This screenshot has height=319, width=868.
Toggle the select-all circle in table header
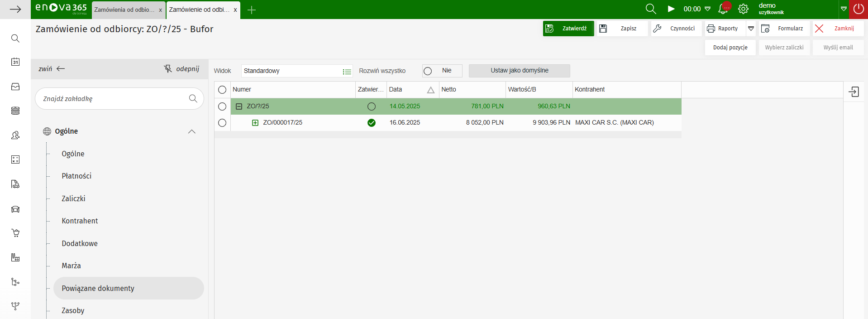point(222,90)
